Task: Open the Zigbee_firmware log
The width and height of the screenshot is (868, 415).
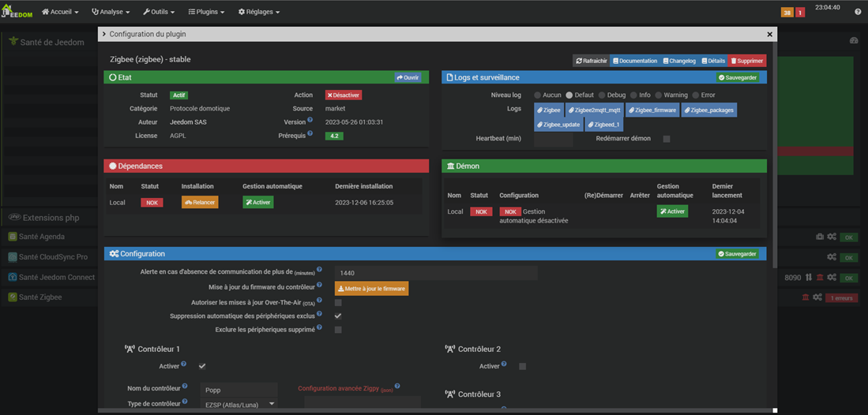Action: [x=652, y=110]
